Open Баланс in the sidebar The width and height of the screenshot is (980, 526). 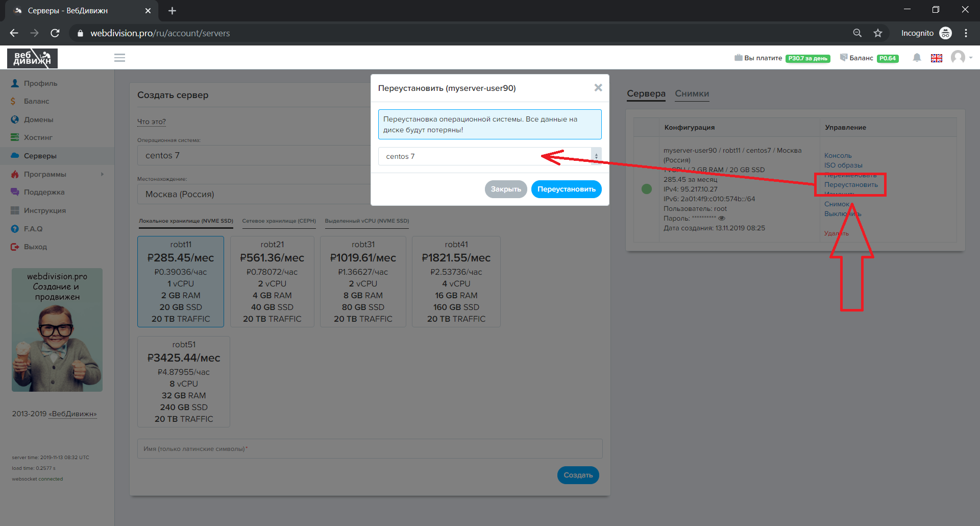[x=36, y=101]
